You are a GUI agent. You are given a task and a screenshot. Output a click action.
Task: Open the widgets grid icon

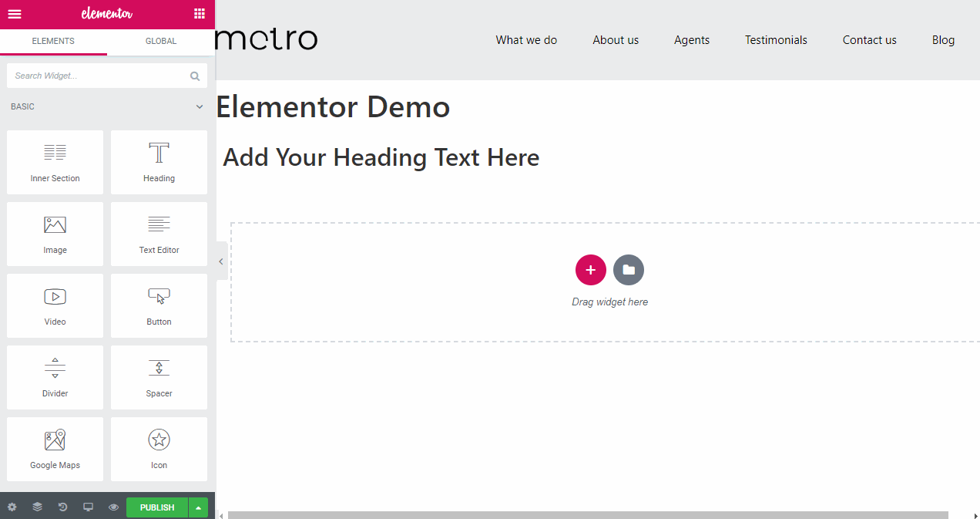coord(200,14)
